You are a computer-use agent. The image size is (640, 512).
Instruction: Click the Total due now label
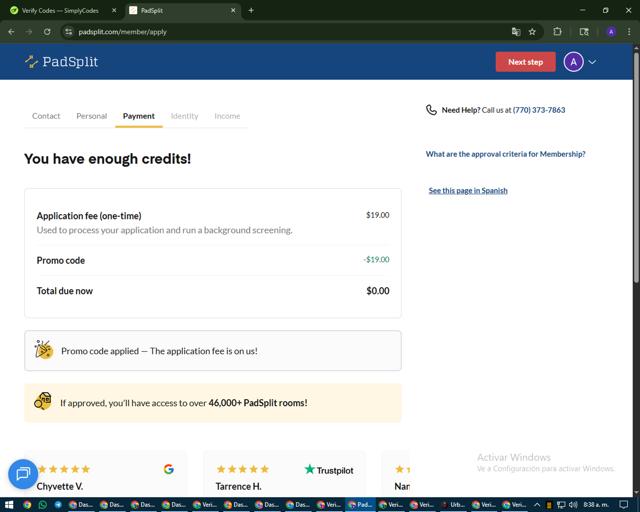pos(64,291)
